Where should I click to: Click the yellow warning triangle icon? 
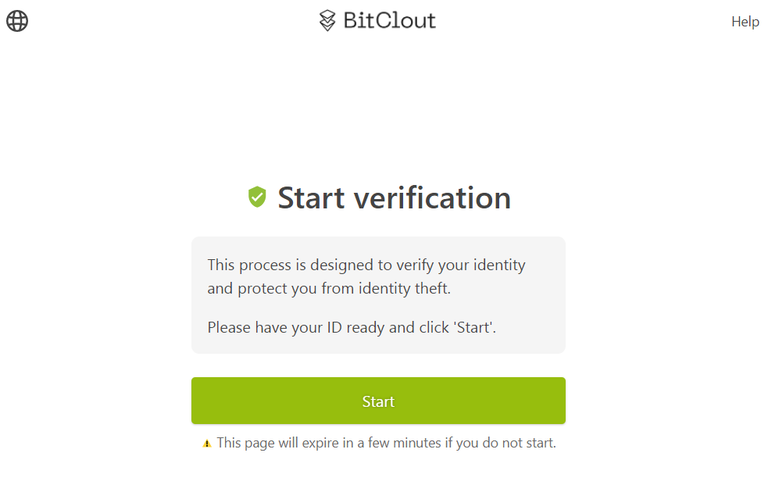(x=207, y=444)
